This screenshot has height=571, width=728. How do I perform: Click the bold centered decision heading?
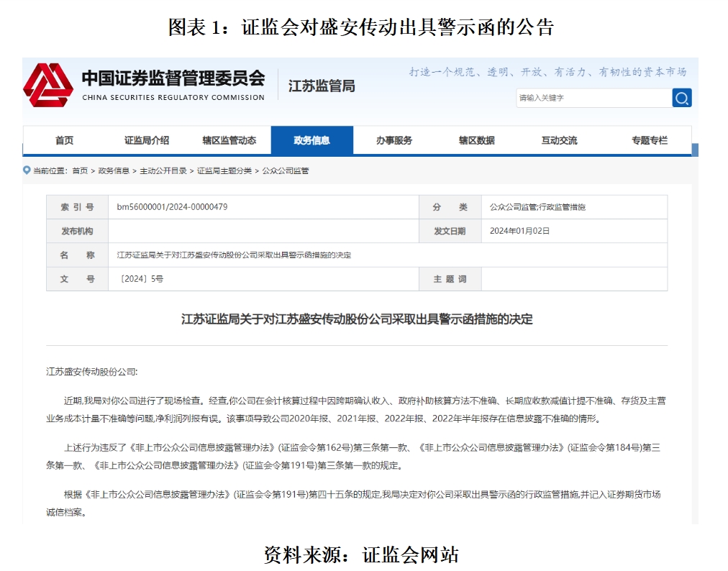point(357,319)
